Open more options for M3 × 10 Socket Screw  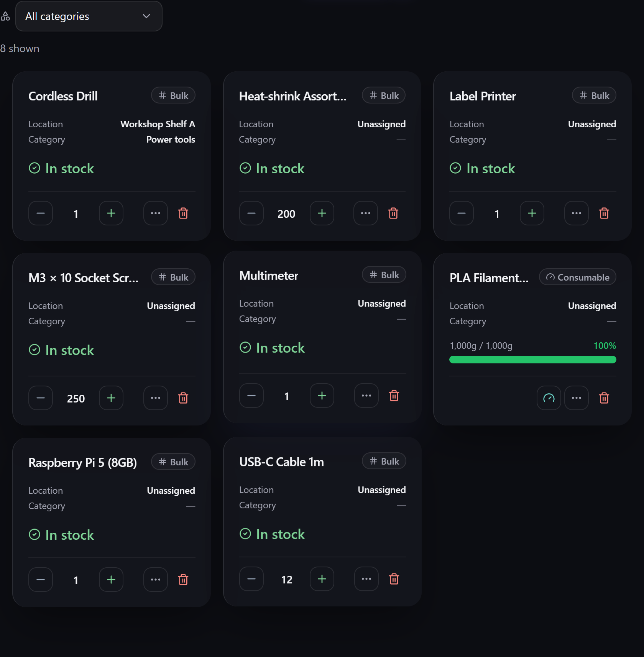point(156,398)
